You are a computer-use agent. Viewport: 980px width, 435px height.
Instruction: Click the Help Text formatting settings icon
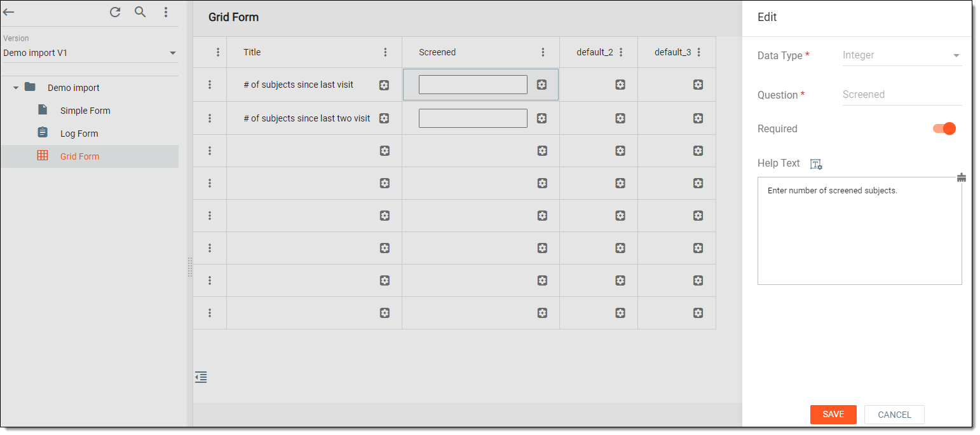[816, 164]
